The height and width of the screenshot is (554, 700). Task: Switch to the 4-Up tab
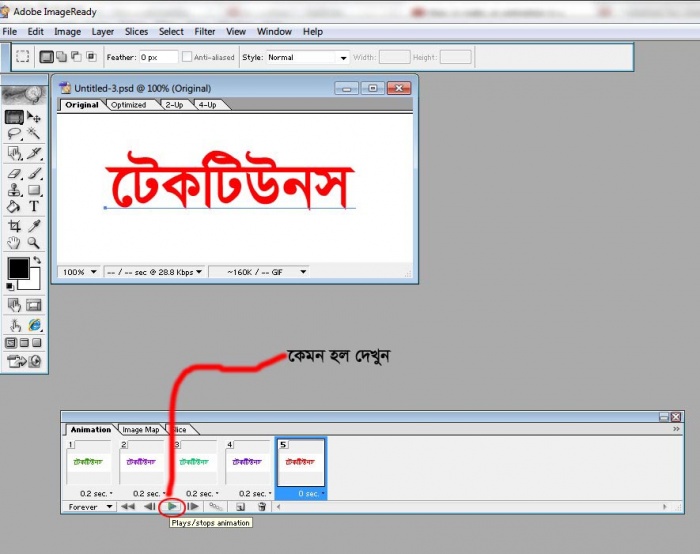[x=207, y=105]
